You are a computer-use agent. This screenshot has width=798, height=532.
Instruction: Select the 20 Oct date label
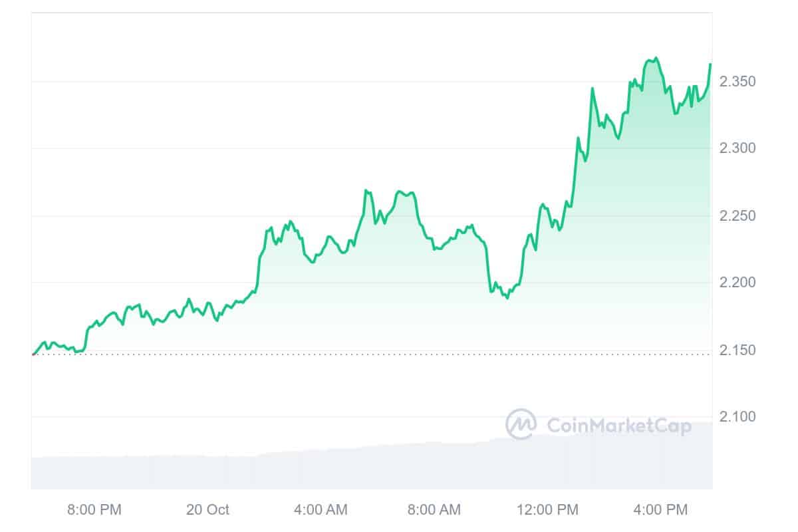tap(207, 510)
